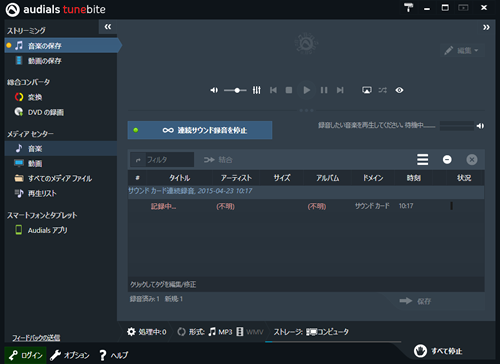Screen dimensions: 500x364
Task: Open the 編集 dropdown with pencil icon
Action: point(462,50)
